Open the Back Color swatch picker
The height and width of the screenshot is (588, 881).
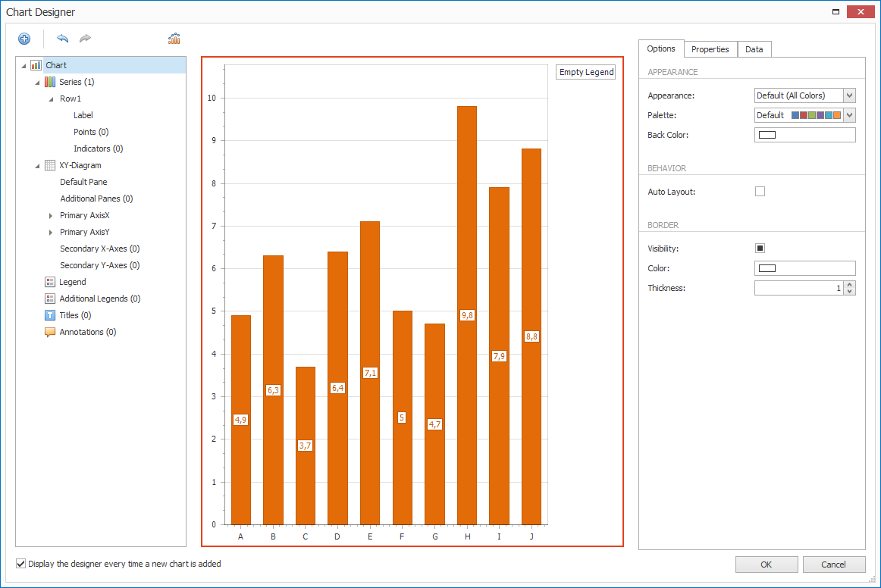(804, 135)
